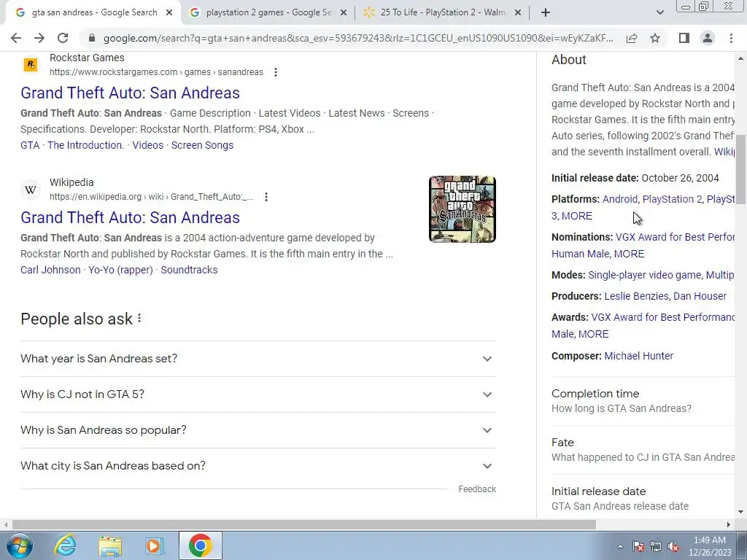Click the Rockstar Games favicon
Viewport: 747px width, 560px height.
(31, 64)
